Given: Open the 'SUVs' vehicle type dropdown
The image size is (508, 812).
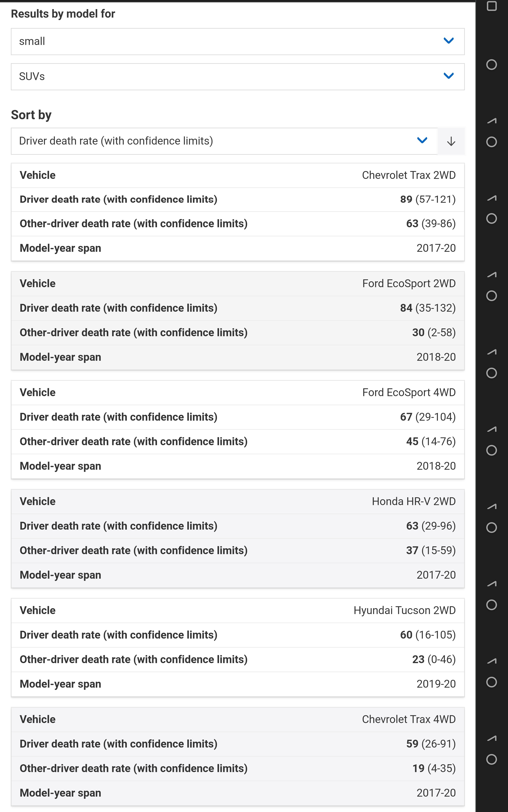Looking at the screenshot, I should point(238,77).
